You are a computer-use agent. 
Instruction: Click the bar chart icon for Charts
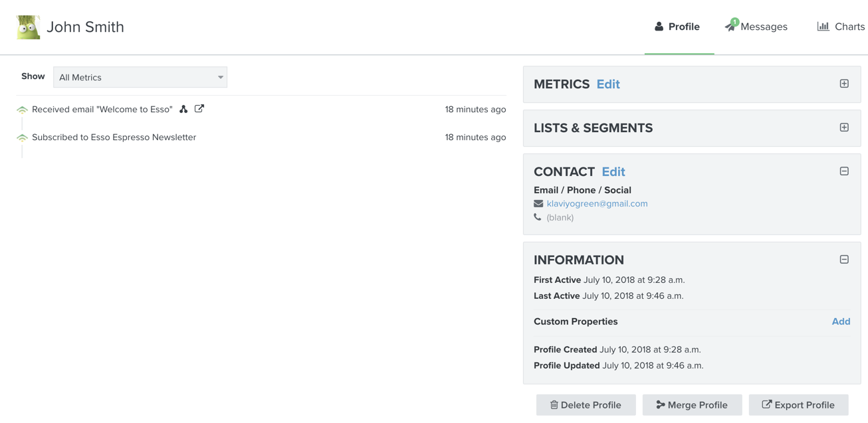pyautogui.click(x=823, y=27)
